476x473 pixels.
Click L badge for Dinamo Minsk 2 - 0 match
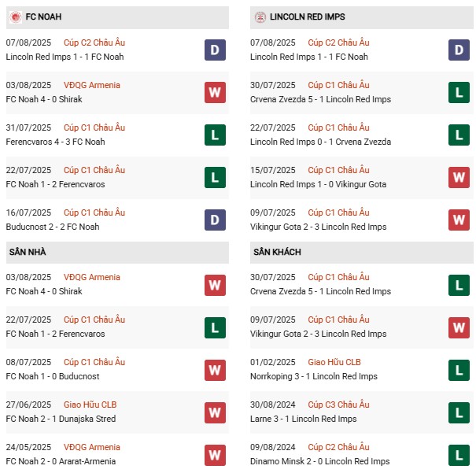coord(459,454)
